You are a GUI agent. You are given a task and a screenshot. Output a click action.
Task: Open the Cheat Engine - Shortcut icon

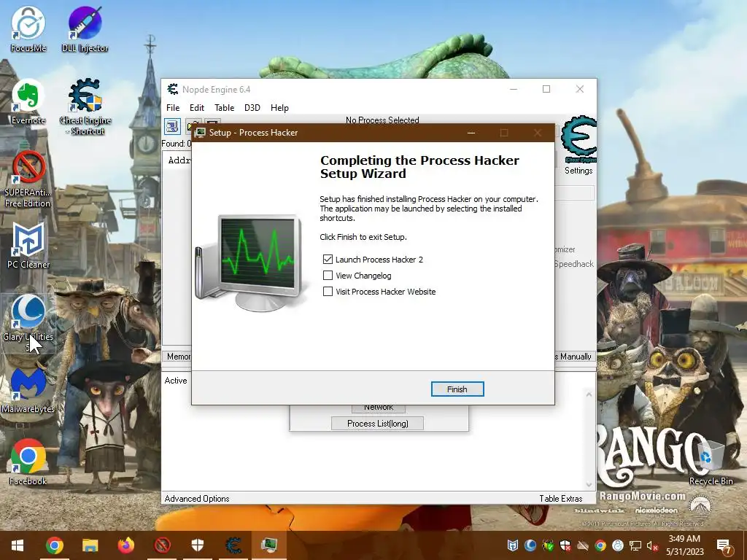[x=85, y=106]
